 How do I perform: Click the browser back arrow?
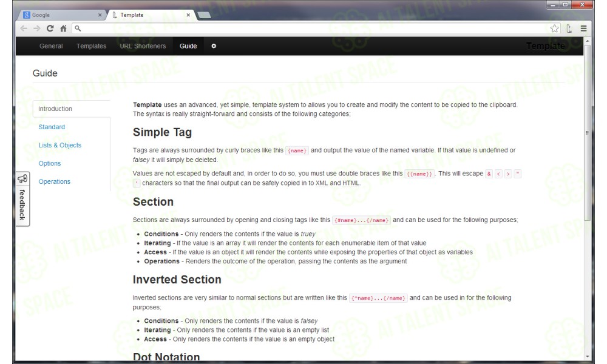coord(24,29)
